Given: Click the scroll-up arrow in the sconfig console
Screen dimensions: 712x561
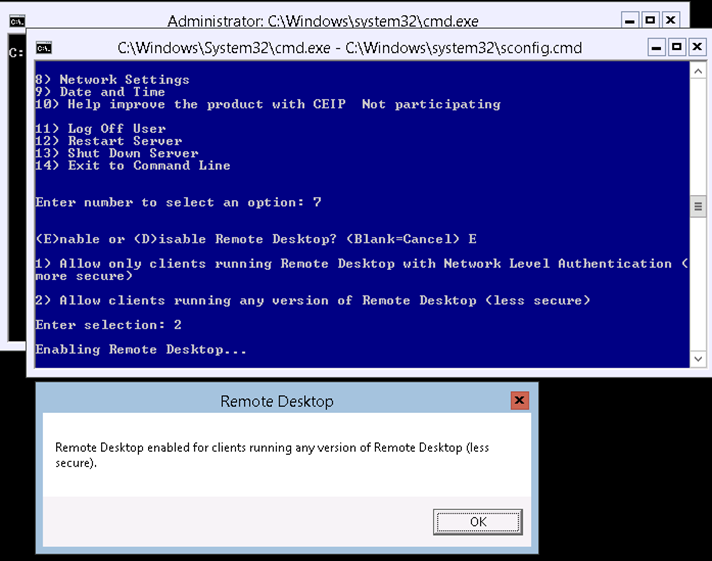Looking at the screenshot, I should (698, 71).
